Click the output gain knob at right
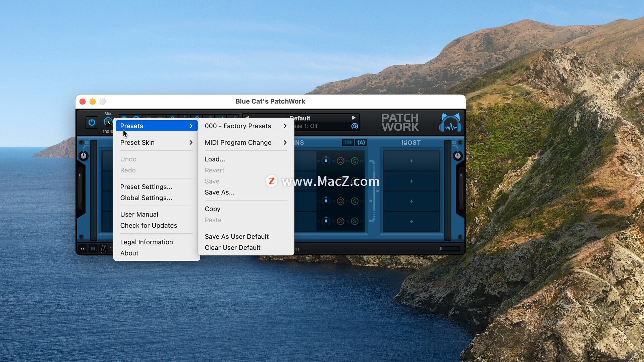 (x=458, y=156)
